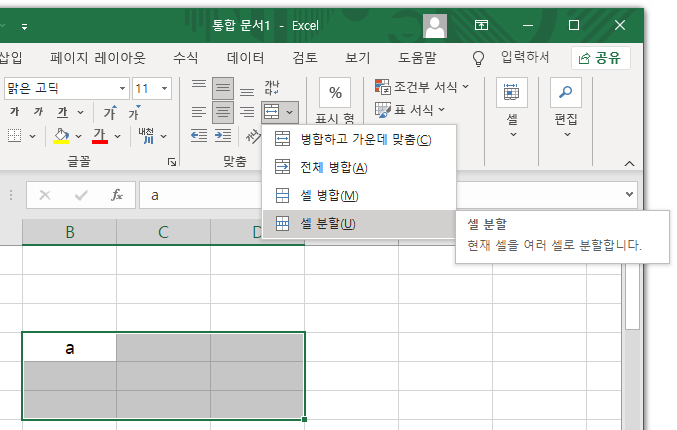Screen dimensions: 677x430
Task: Cancel formula bar entry
Action: click(x=44, y=196)
